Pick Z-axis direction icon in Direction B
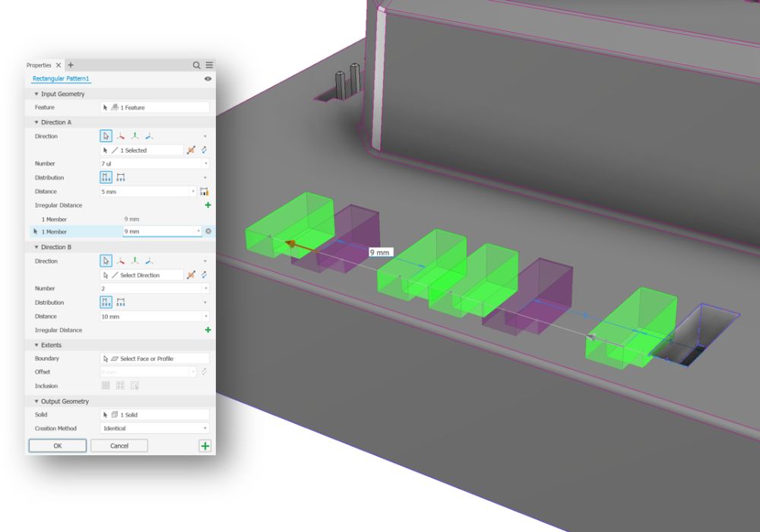The image size is (760, 532). click(x=149, y=261)
